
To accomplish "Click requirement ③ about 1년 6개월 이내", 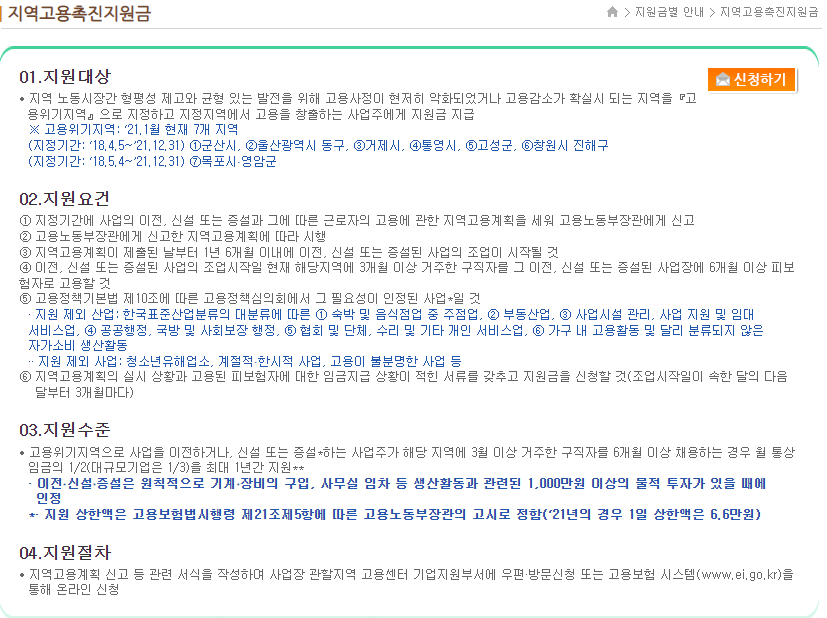I will [289, 252].
